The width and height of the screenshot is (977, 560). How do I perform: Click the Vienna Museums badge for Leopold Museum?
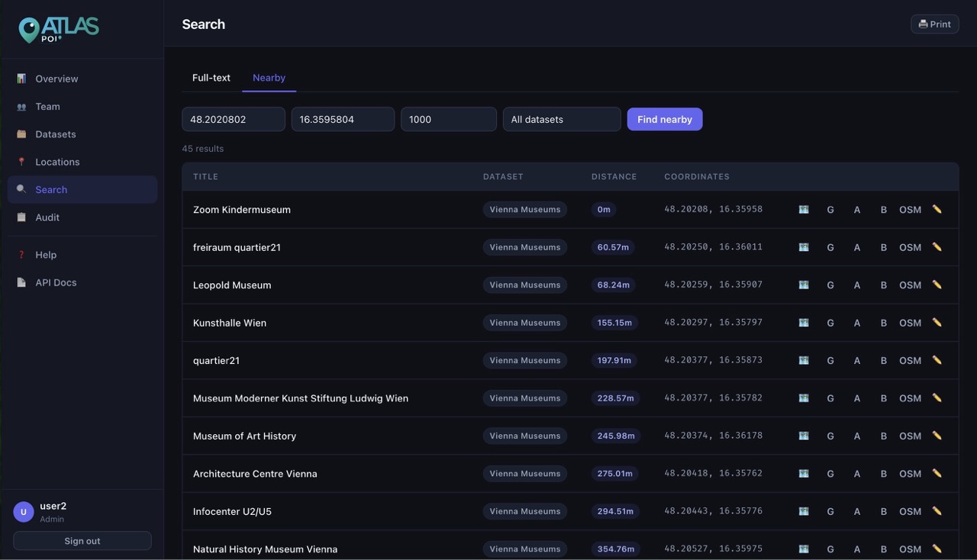coord(525,285)
